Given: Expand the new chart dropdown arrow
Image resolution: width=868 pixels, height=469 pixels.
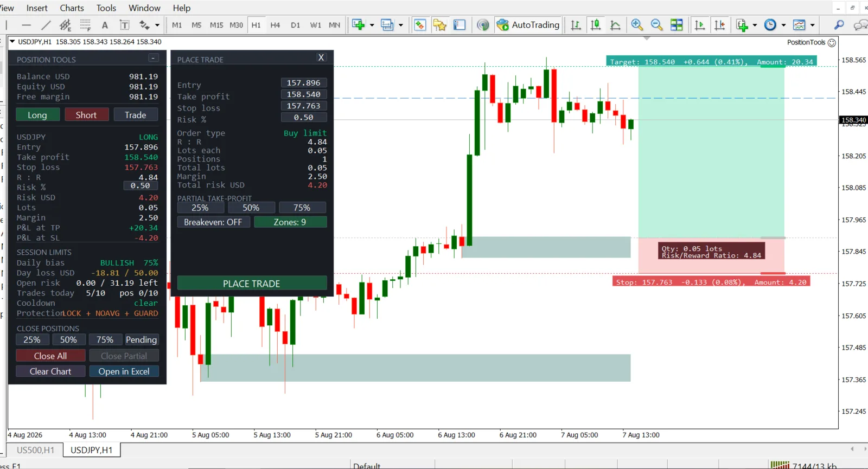Looking at the screenshot, I should click(372, 25).
